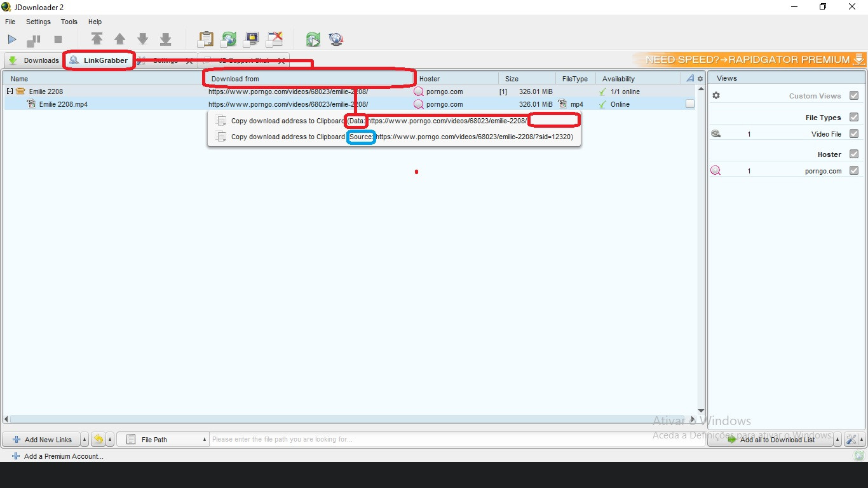
Task: Open table column settings gear icon
Action: pyautogui.click(x=700, y=79)
